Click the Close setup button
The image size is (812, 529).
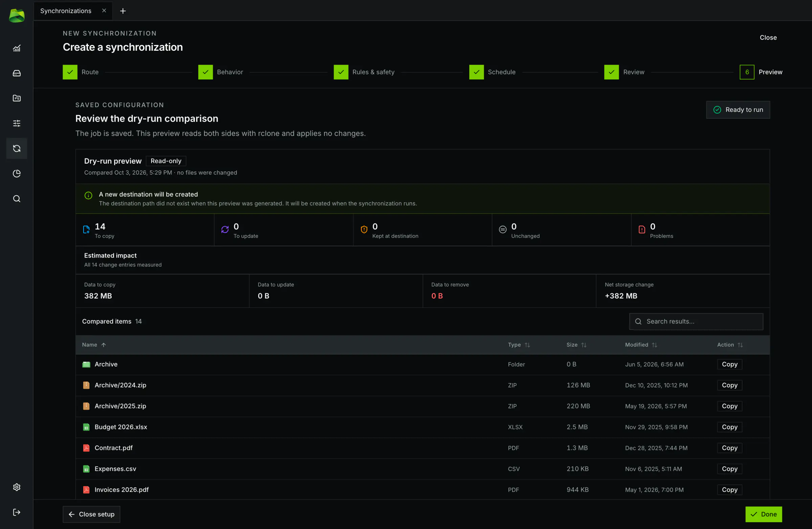(91, 514)
